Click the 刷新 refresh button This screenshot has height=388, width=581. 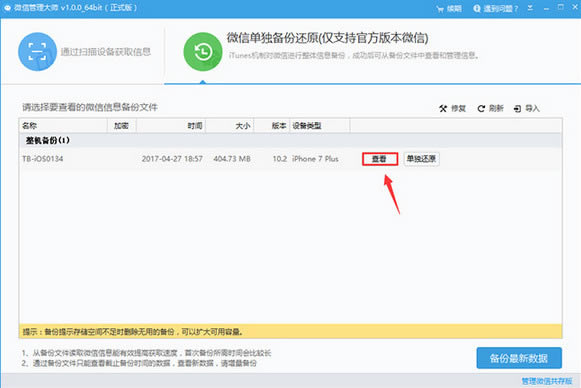click(x=491, y=108)
